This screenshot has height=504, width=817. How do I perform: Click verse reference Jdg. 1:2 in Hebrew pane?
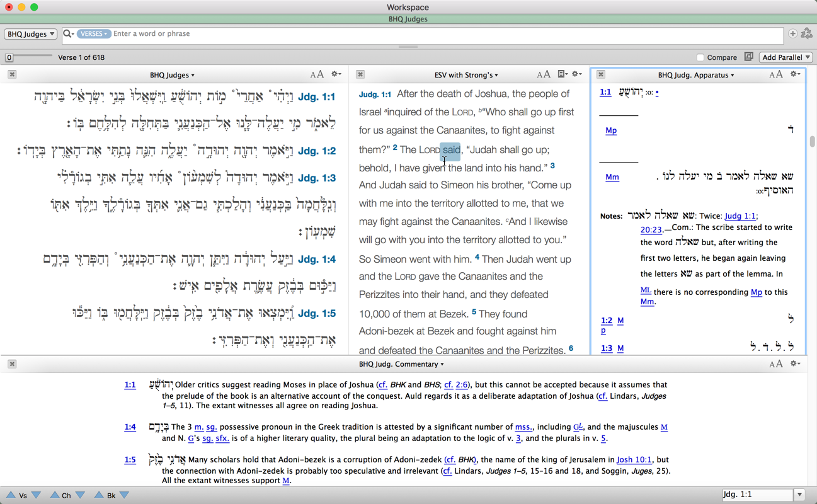[317, 151]
